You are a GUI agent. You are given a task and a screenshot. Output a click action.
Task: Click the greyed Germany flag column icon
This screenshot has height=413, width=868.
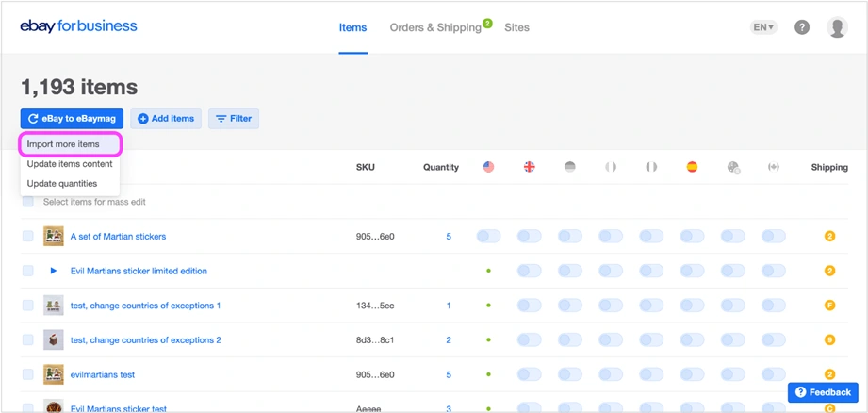tap(569, 167)
